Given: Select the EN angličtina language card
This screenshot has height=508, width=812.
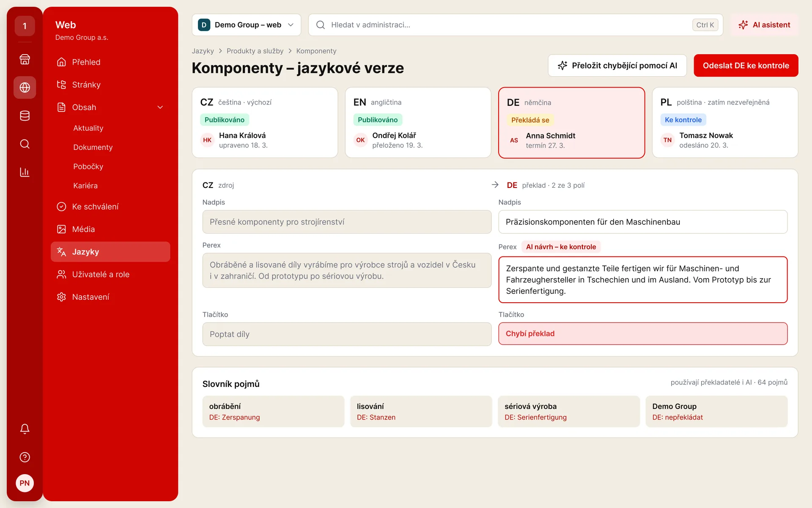Looking at the screenshot, I should (418, 123).
